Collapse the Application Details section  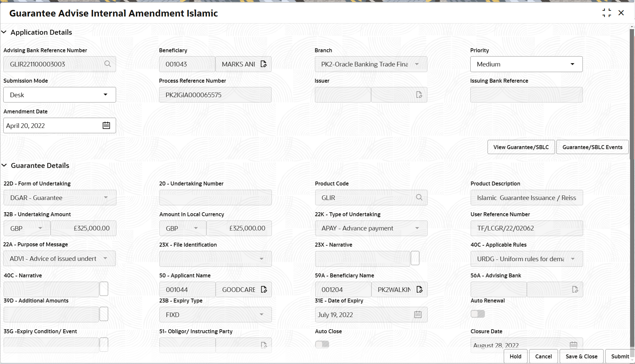click(x=4, y=32)
